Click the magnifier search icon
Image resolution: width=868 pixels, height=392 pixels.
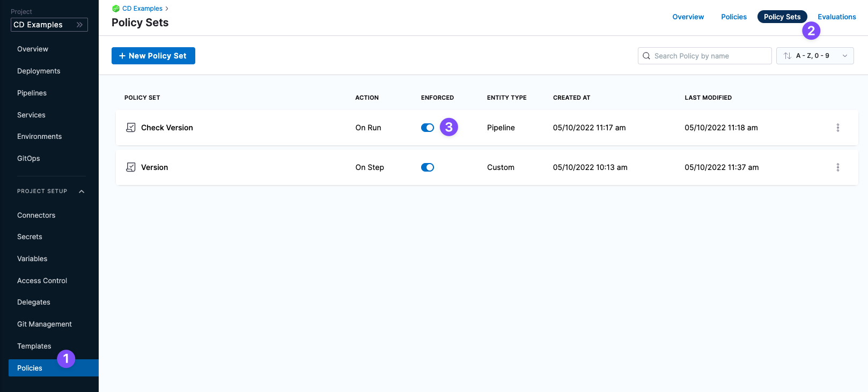click(646, 56)
